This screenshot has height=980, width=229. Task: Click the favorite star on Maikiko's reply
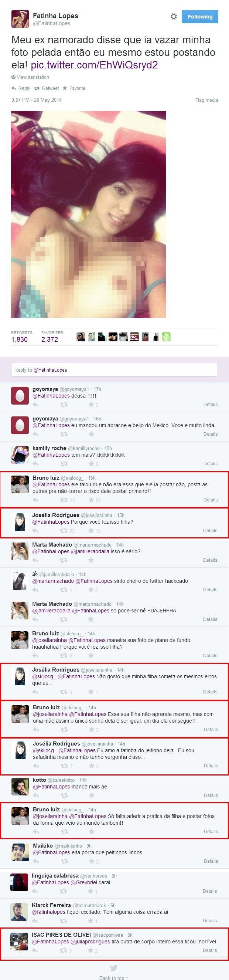[x=92, y=861]
